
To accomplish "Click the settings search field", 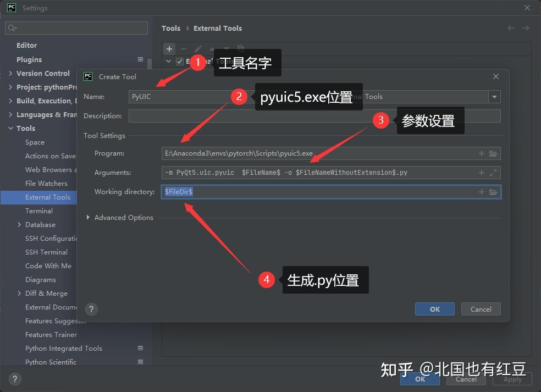I will (76, 27).
